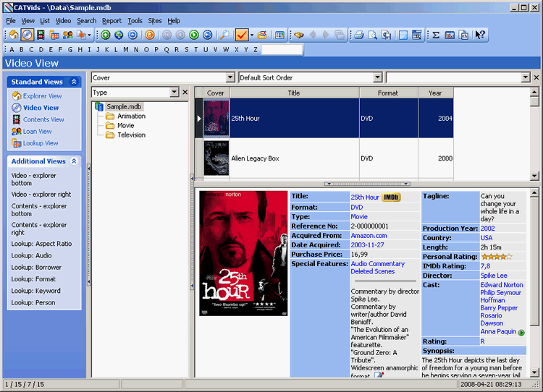The height and width of the screenshot is (392, 543).
Task: Open the Default Sort Order dropdown
Action: pos(378,77)
